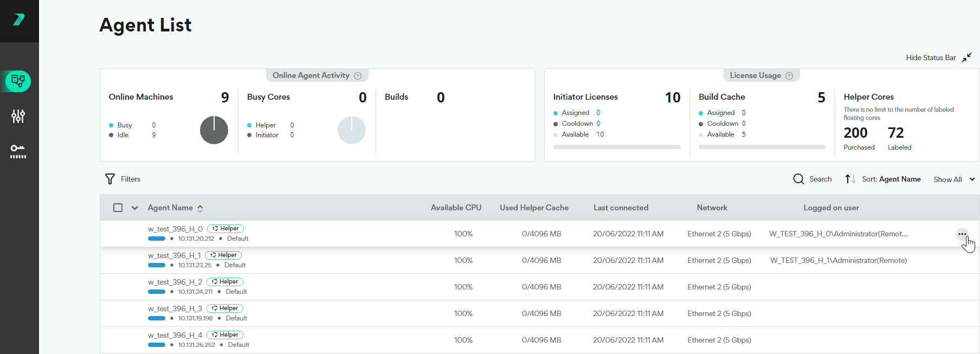
Task: Open the Sort: Agent Name selector
Action: pos(891,179)
